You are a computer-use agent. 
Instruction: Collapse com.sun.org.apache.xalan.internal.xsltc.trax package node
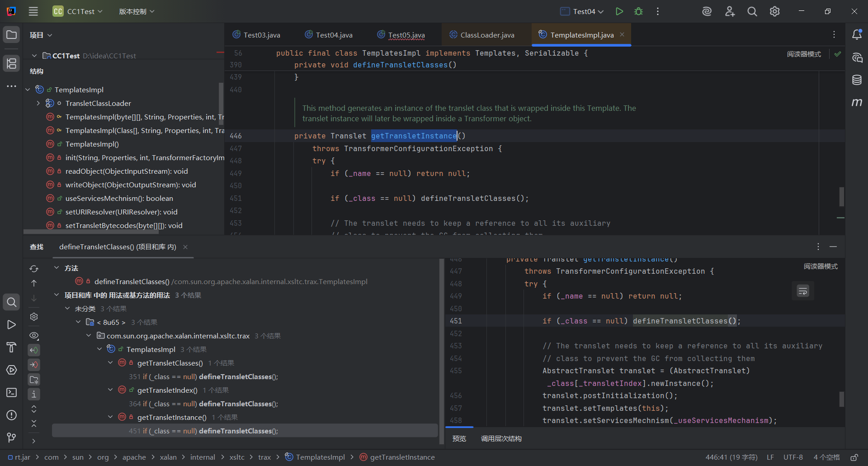(89, 336)
